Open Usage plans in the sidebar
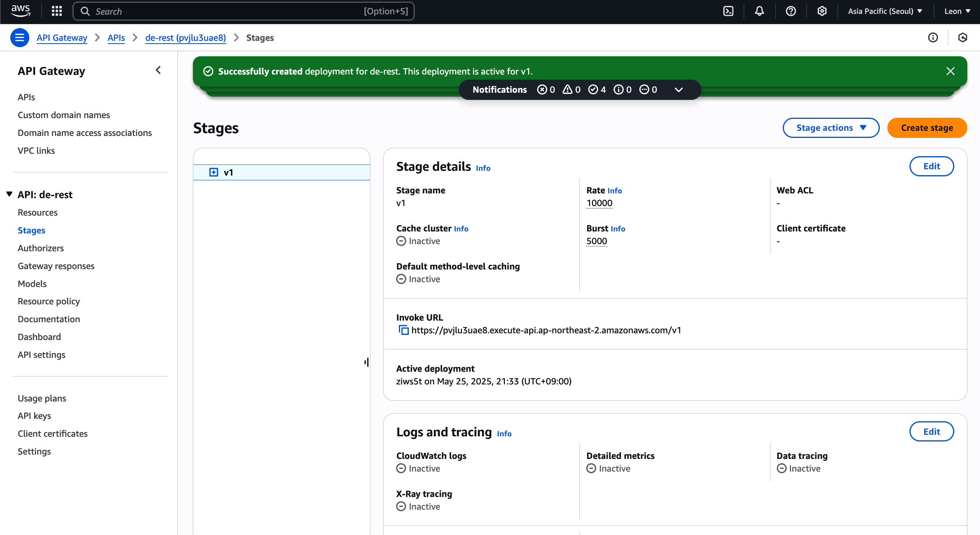Screen dimensions: 980x535 (42, 398)
